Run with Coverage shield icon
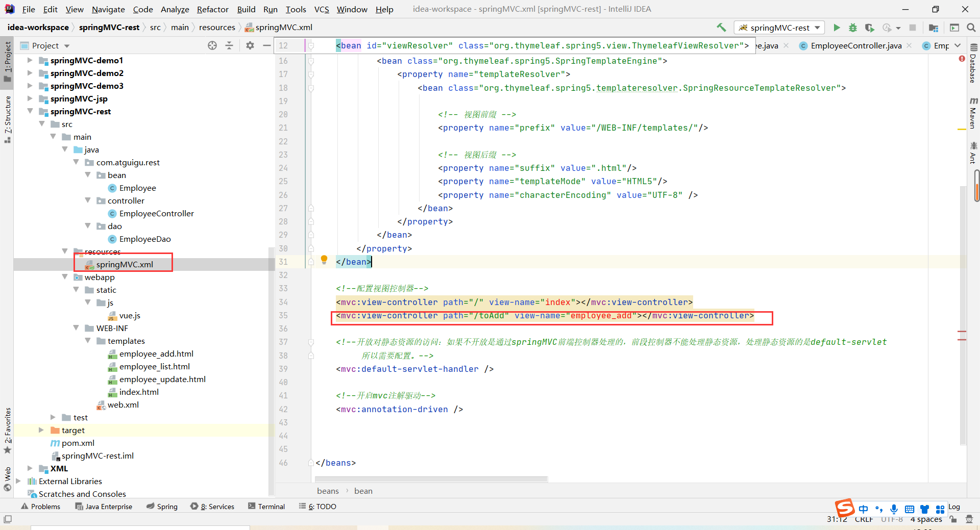This screenshot has width=980, height=530. click(869, 28)
